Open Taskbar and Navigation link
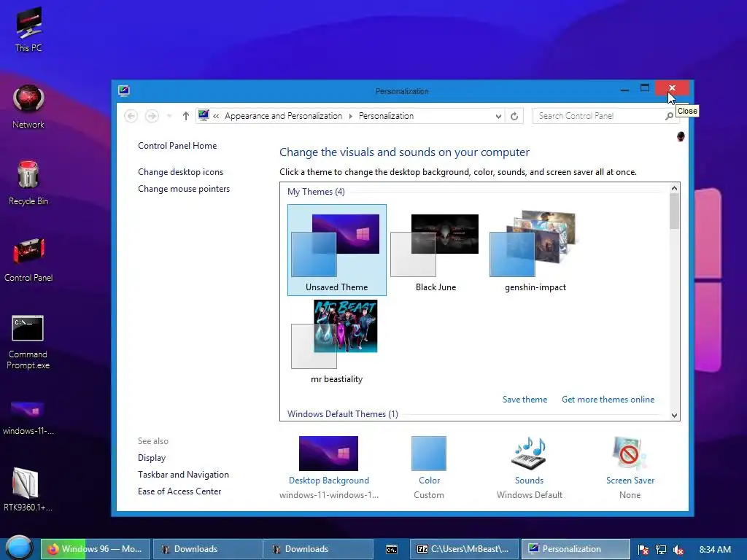This screenshot has width=747, height=560. point(183,475)
